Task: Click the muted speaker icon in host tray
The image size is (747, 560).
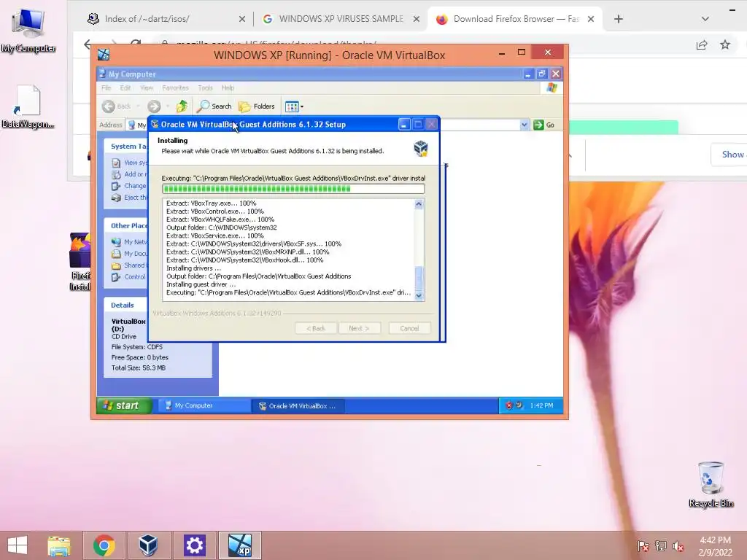Action: (678, 545)
